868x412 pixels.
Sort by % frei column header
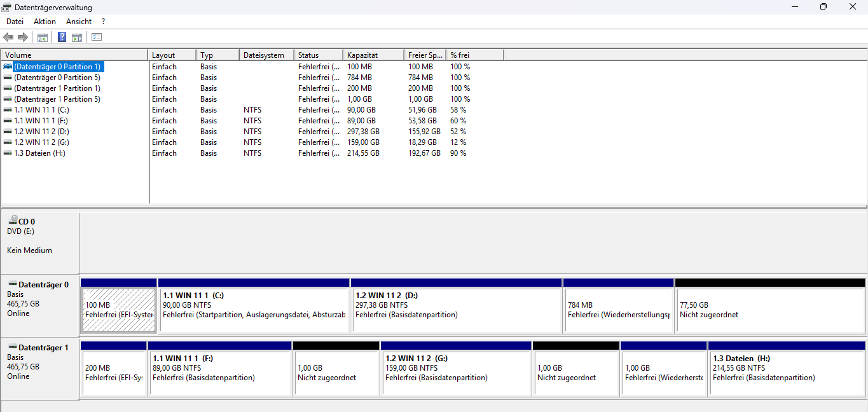[x=475, y=55]
